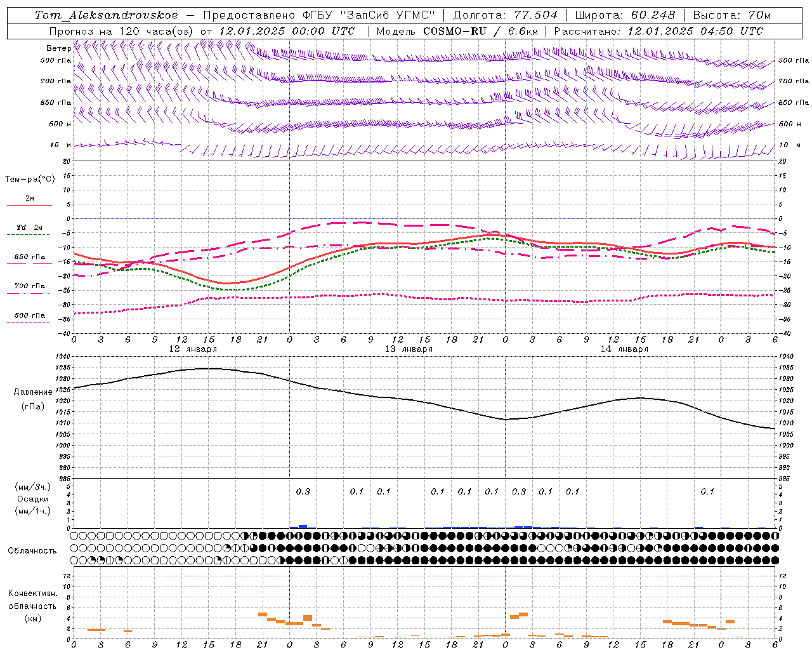Screen dimensions: 812x650
Task: Click the (мм/3ч.) precipitation unit label
Action: click(x=33, y=487)
